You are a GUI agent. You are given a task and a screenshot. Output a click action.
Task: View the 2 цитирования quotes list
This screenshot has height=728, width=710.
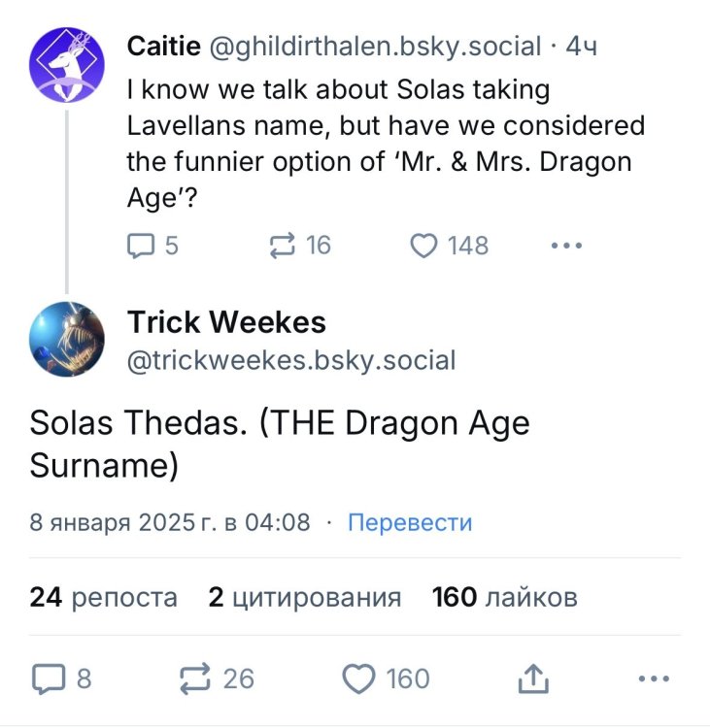click(x=304, y=597)
